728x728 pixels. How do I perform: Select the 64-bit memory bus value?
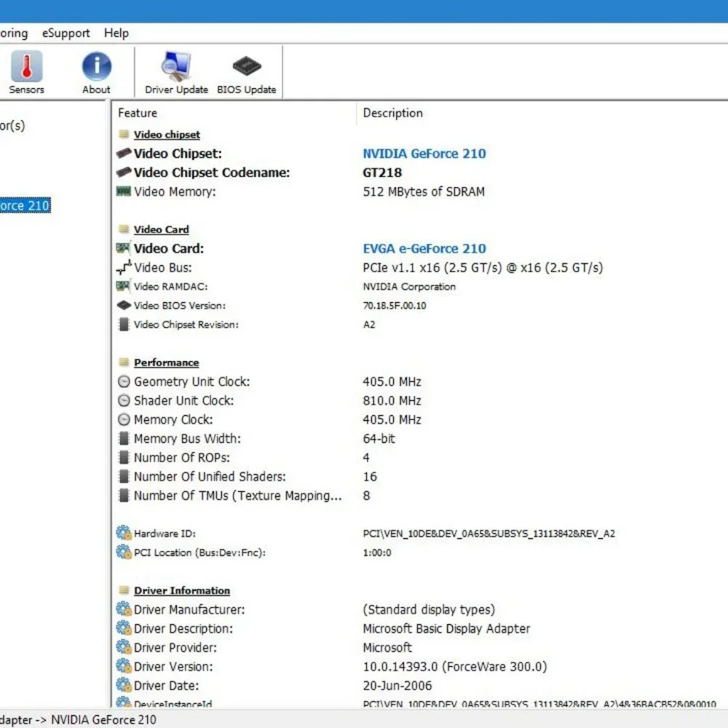(379, 439)
